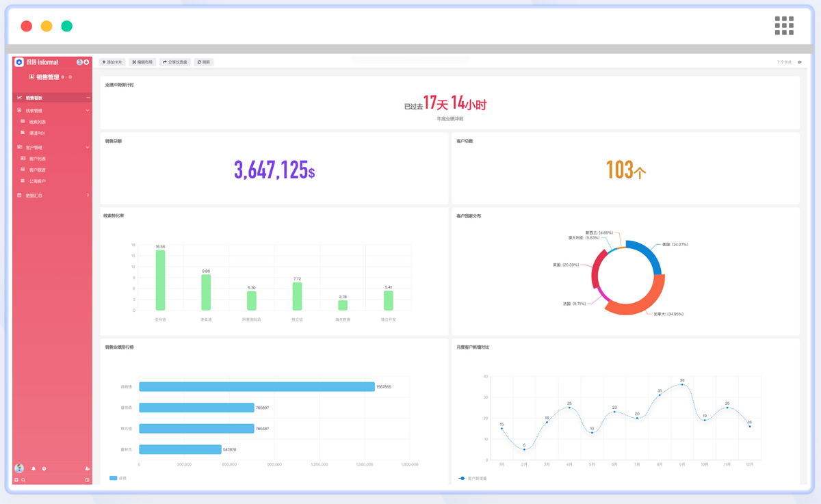Toggle the 业绩 legend swatch
This screenshot has width=821, height=504.
coord(114,478)
